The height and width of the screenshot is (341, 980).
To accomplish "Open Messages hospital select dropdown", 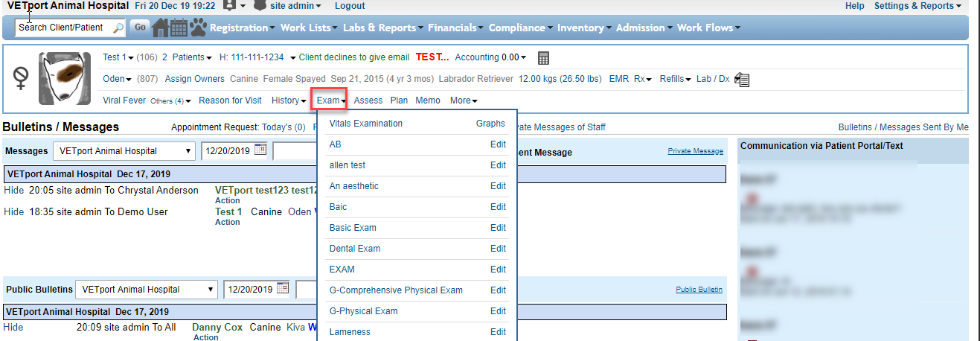I will 124,151.
